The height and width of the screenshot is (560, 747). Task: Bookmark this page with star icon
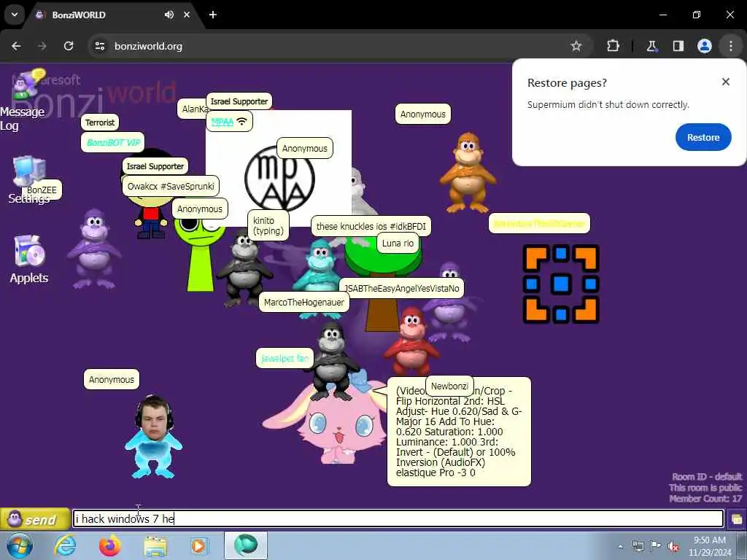pos(576,46)
